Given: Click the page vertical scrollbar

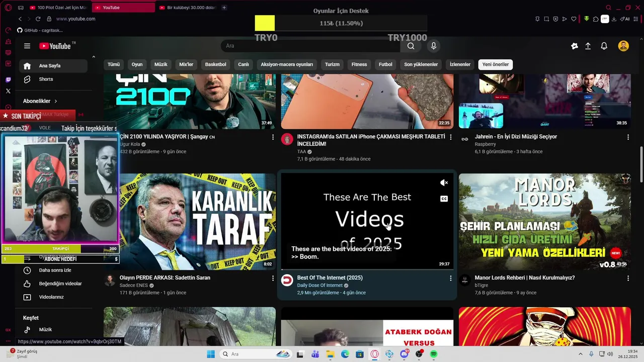Looking at the screenshot, I should click(x=641, y=164).
